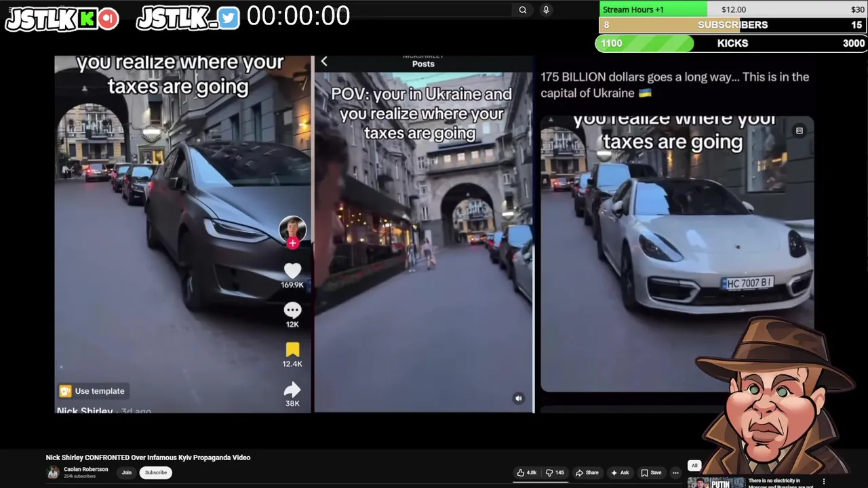
Task: Click the Posts header title
Action: 423,64
